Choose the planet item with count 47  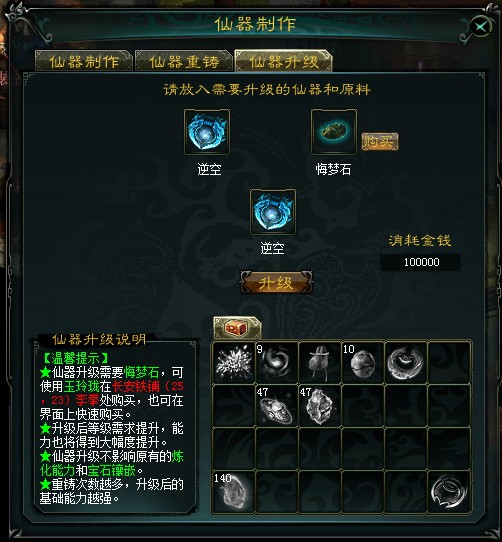tap(277, 405)
